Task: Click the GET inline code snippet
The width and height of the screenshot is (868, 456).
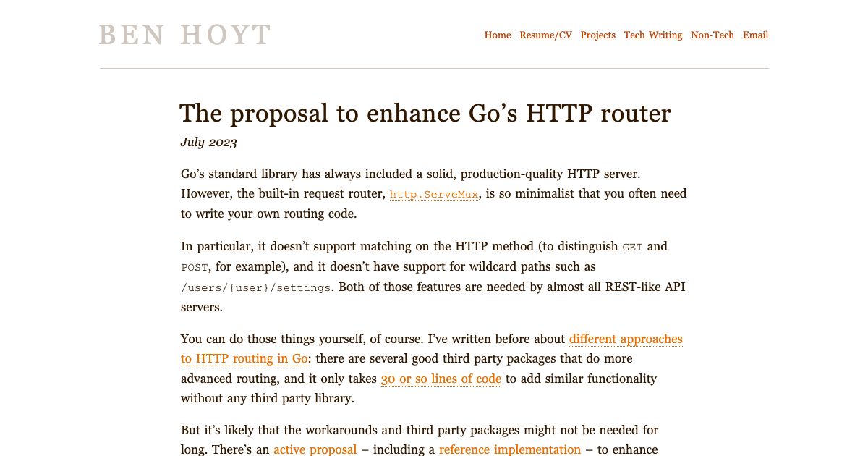Action: point(632,247)
